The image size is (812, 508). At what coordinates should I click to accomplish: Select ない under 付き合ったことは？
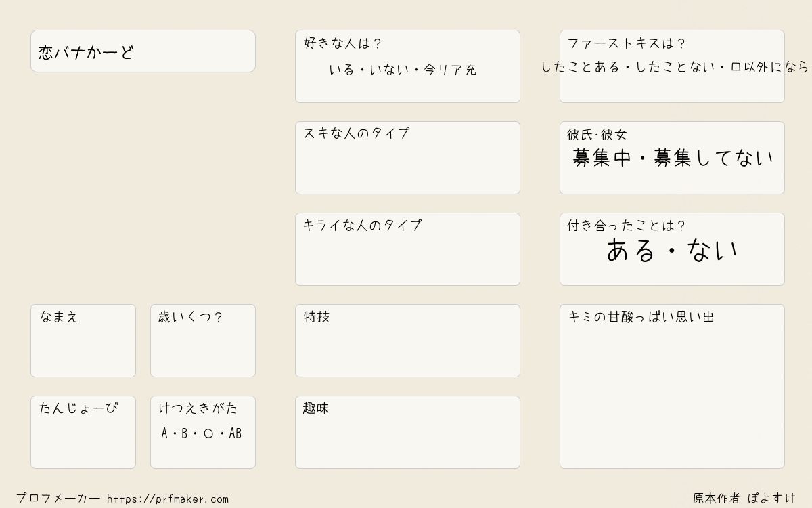(713, 251)
